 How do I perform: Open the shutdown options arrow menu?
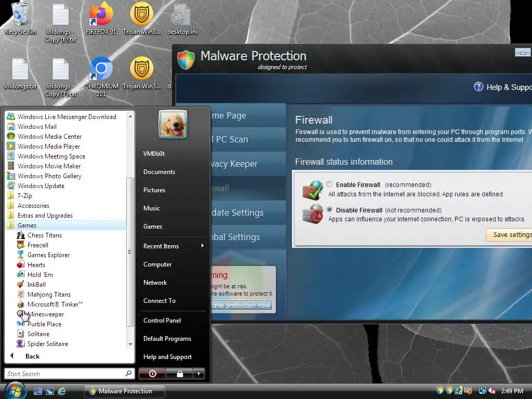(199, 374)
